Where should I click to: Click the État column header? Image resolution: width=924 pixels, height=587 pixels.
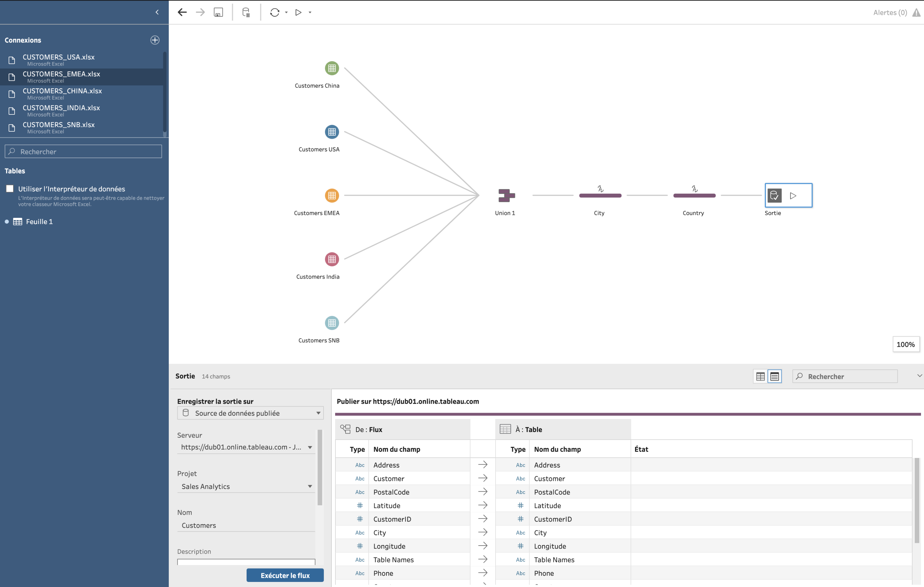tap(641, 449)
